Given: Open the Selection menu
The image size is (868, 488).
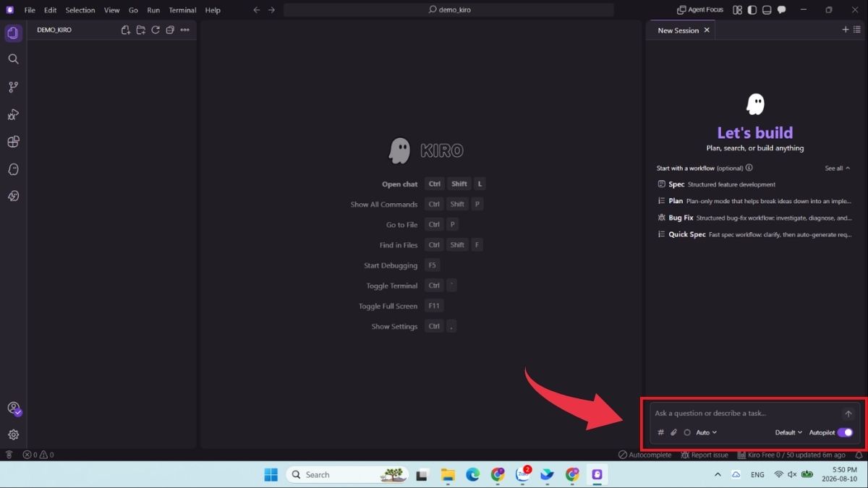Looking at the screenshot, I should [80, 10].
